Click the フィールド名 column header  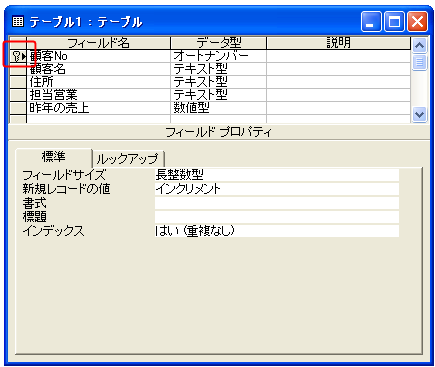pyautogui.click(x=99, y=43)
